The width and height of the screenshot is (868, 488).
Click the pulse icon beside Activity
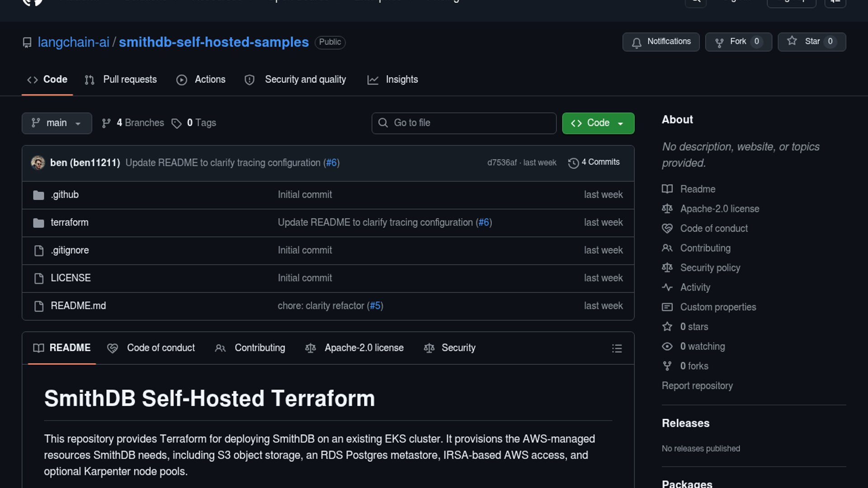click(x=667, y=287)
